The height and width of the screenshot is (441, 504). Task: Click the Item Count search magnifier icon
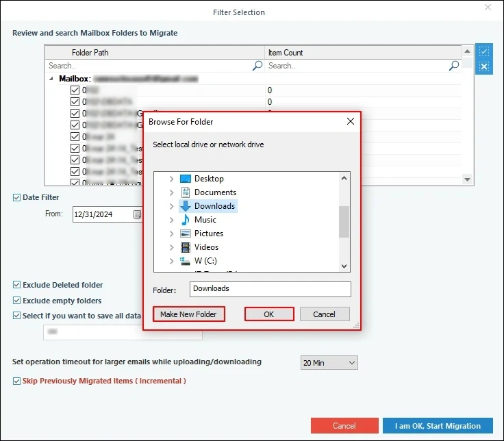pos(454,66)
